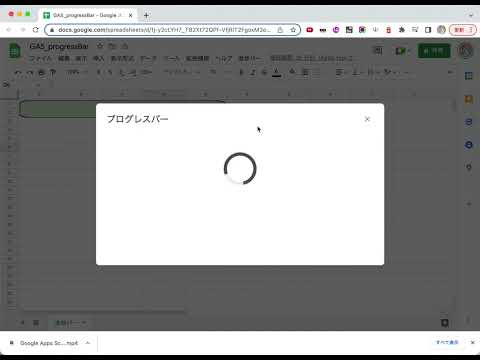Open the purple circular extension icon
This screenshot has width=480, height=360.
pyautogui.click(x=336, y=30)
